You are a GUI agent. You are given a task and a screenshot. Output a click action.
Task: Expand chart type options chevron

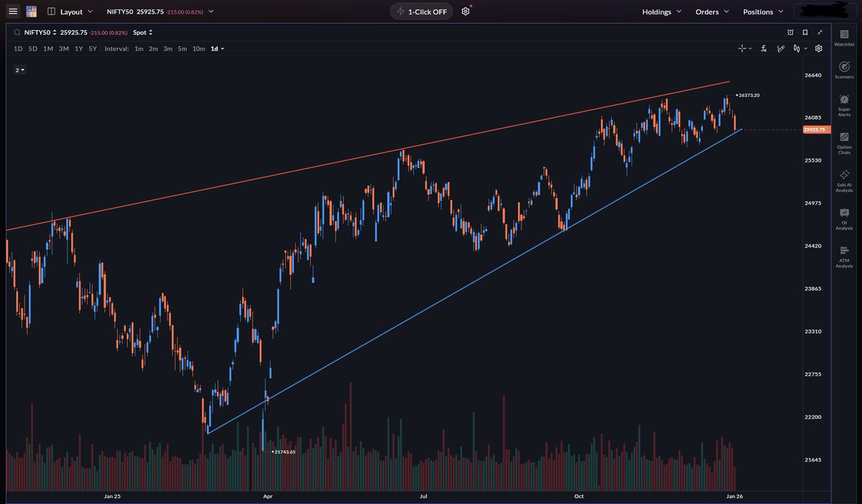[805, 49]
